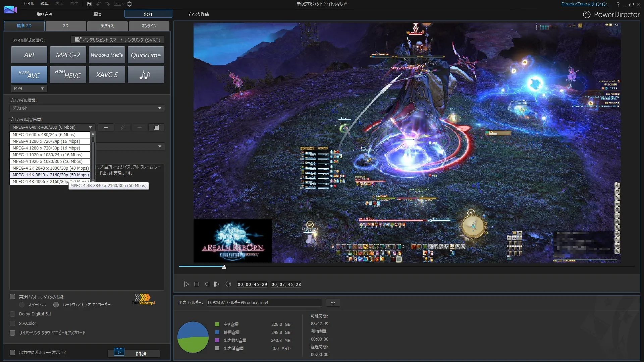Click the output folder path field
Viewport: 644px width, 362px height.
pyautogui.click(x=264, y=303)
